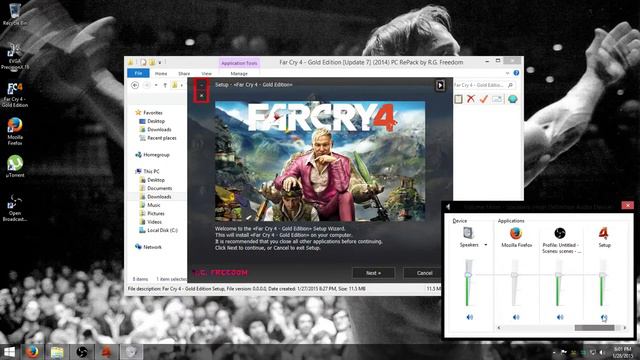Open Far Cry 4 Gold Edition desktop shortcut
This screenshot has height=360, width=640.
[15, 95]
